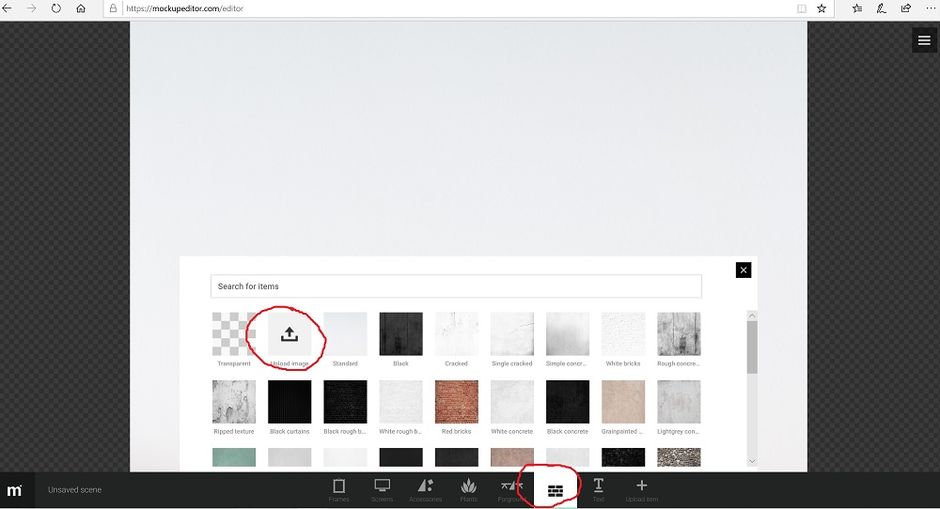Select the Accessories shapes icon
Image resolution: width=940 pixels, height=509 pixels.
point(426,486)
